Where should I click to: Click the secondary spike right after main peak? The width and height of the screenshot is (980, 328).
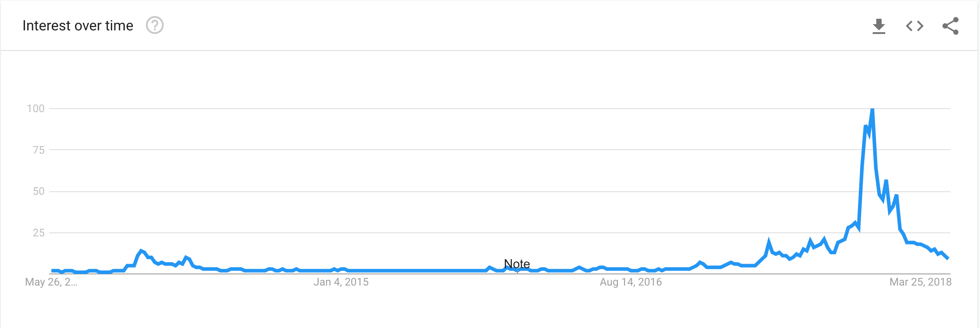coord(886,181)
